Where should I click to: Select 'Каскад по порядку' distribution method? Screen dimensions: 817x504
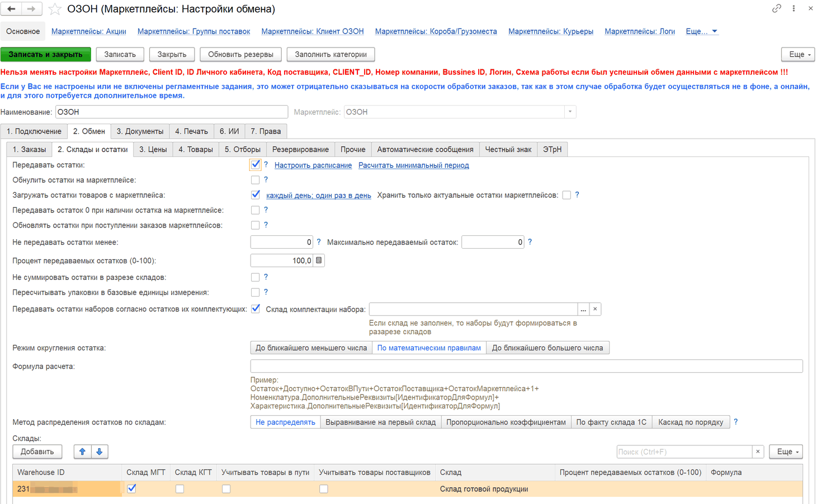click(x=691, y=422)
